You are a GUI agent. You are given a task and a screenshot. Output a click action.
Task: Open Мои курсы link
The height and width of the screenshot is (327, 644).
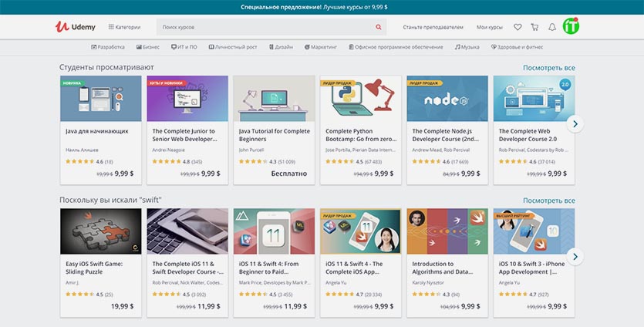489,27
